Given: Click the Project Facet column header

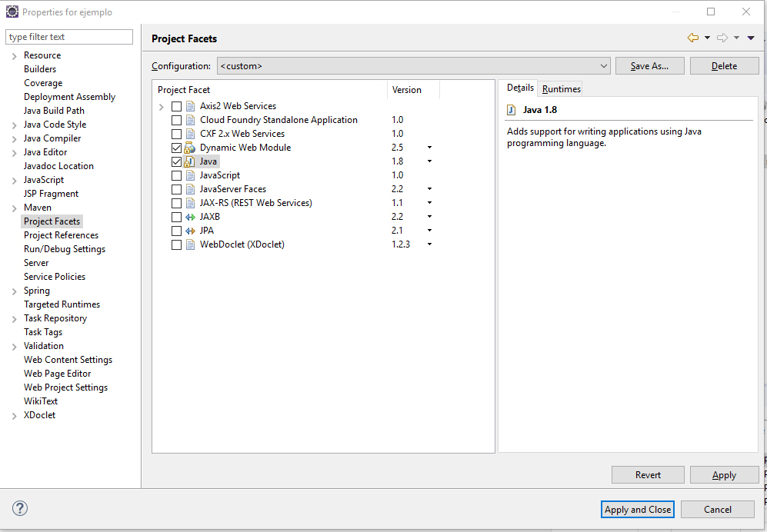Looking at the screenshot, I should pos(269,90).
